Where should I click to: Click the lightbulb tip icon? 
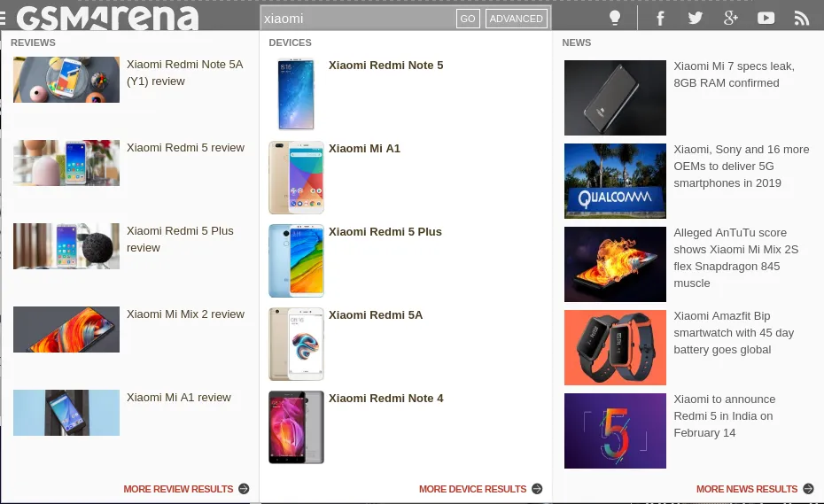615,19
